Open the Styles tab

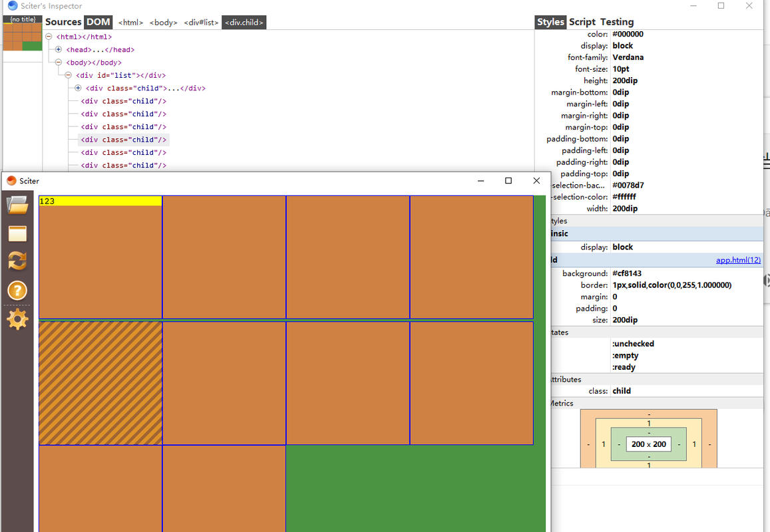click(550, 22)
